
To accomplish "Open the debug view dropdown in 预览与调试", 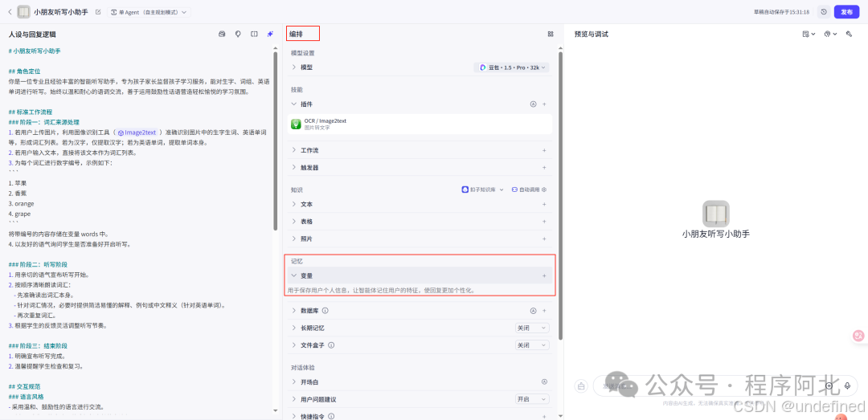I will coord(809,35).
